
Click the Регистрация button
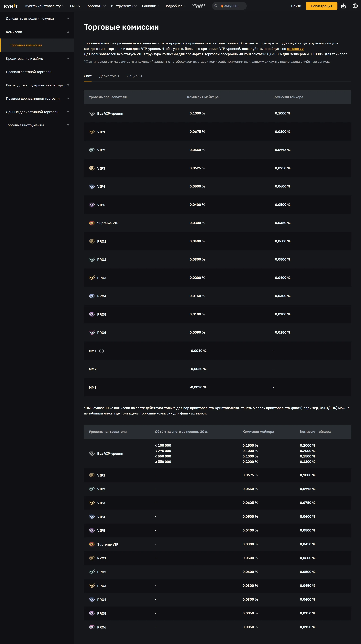click(x=322, y=6)
